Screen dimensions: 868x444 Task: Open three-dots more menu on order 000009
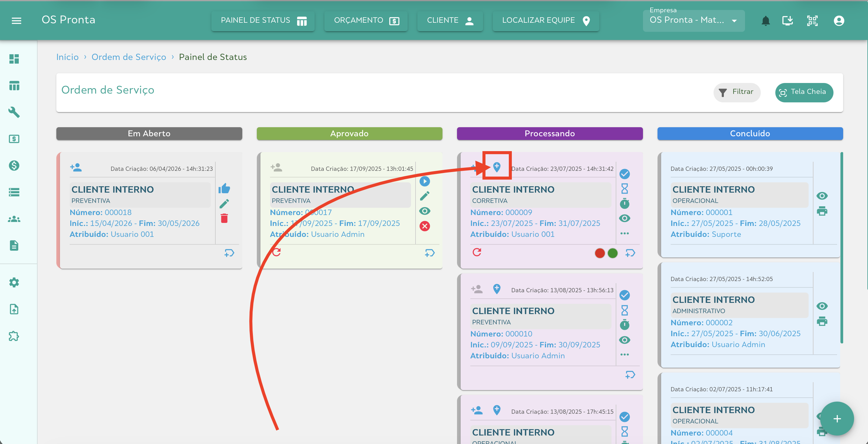pyautogui.click(x=624, y=234)
